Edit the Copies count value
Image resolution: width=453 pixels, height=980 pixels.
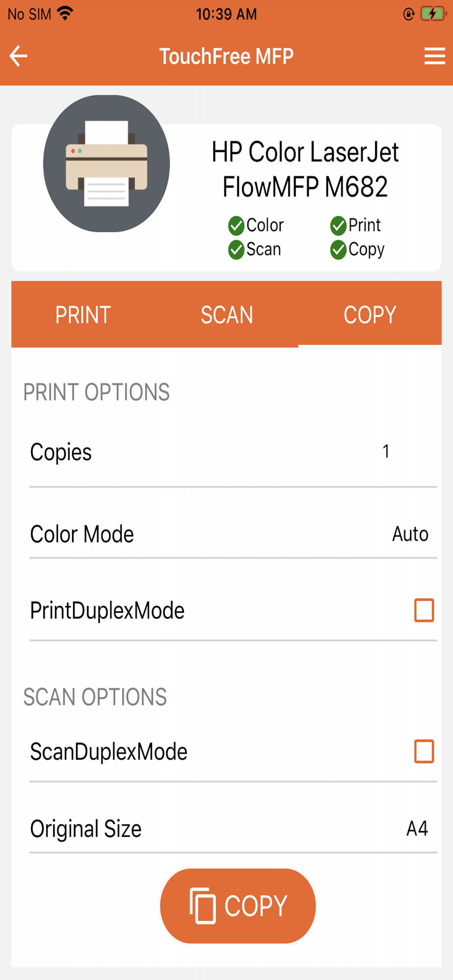(386, 451)
